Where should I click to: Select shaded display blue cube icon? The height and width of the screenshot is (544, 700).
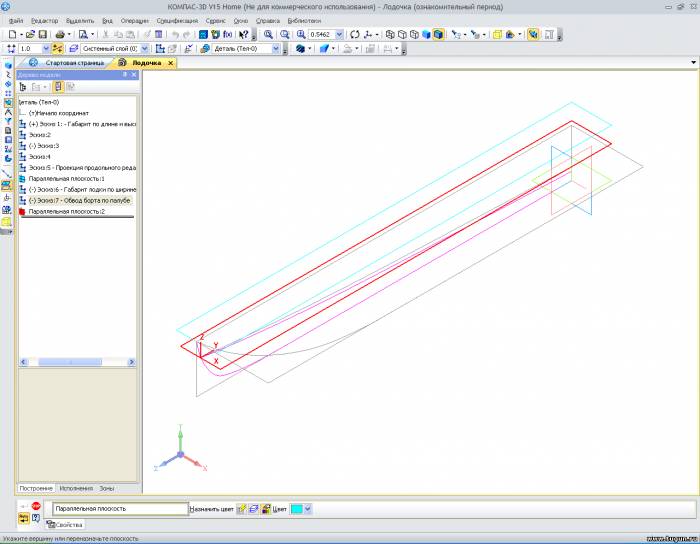click(426, 34)
